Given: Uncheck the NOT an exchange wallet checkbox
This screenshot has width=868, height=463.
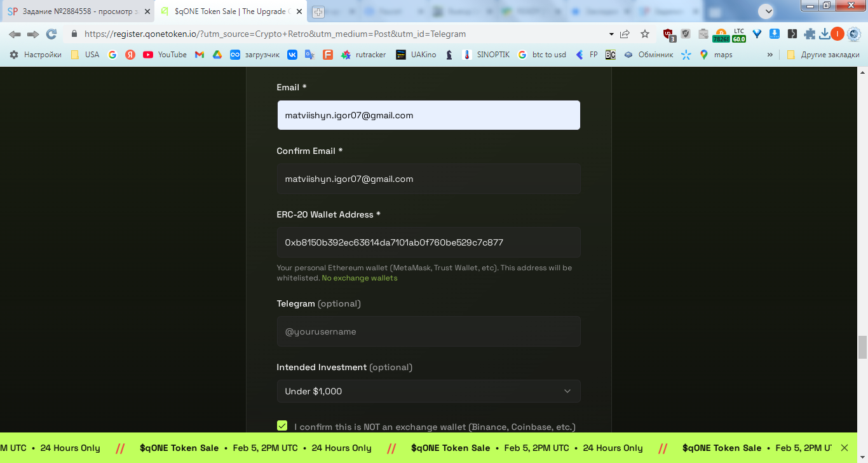Looking at the screenshot, I should (x=282, y=426).
